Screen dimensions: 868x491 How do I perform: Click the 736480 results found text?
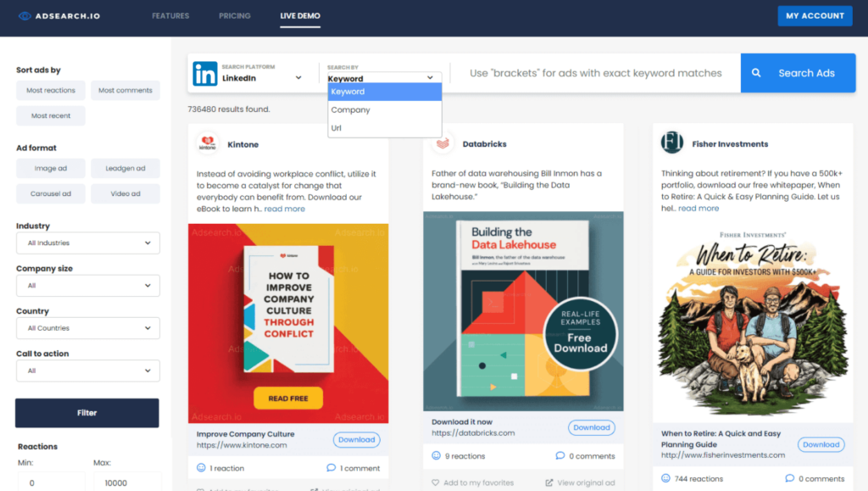coord(229,109)
